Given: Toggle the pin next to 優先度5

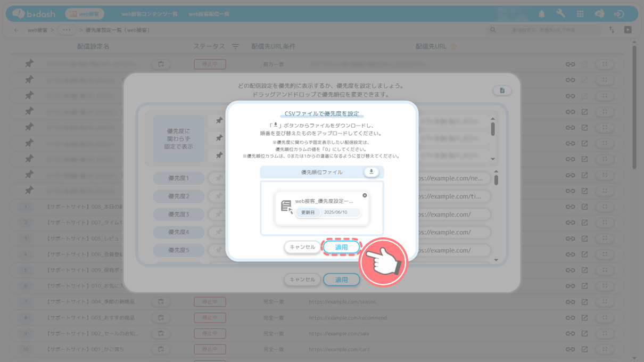Looking at the screenshot, I should point(219,250).
